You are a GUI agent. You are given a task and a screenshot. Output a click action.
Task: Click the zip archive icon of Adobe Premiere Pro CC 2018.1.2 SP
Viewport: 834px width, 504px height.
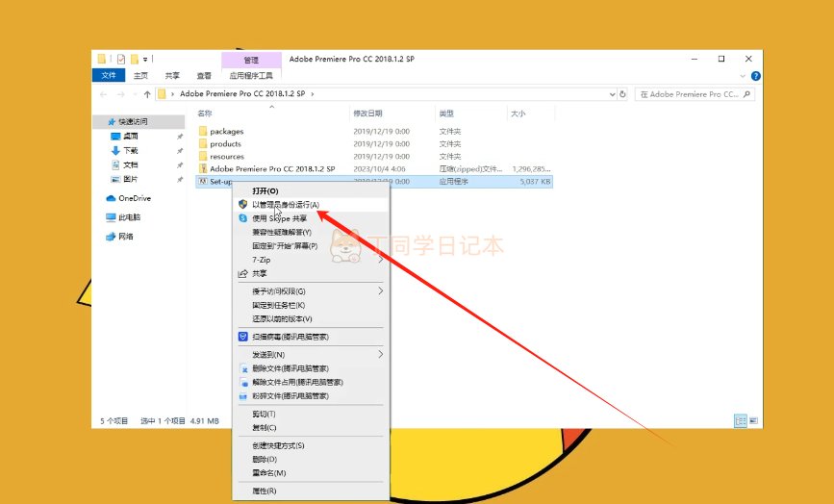(203, 168)
